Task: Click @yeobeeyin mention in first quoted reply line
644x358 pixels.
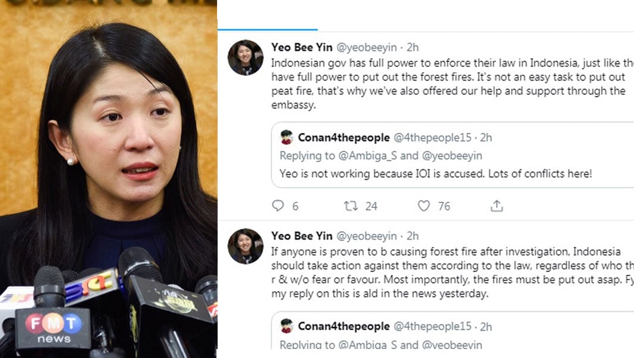Action: (x=452, y=156)
